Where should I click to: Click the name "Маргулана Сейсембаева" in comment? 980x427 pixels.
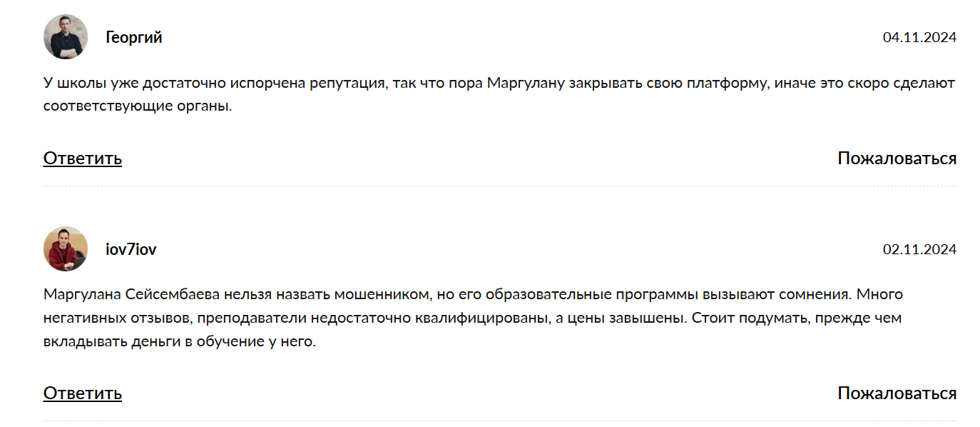(x=133, y=294)
